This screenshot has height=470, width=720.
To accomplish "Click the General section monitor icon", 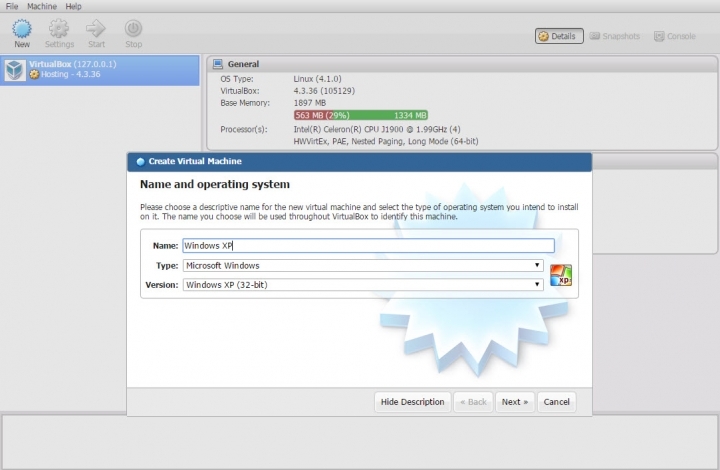I will coord(218,64).
